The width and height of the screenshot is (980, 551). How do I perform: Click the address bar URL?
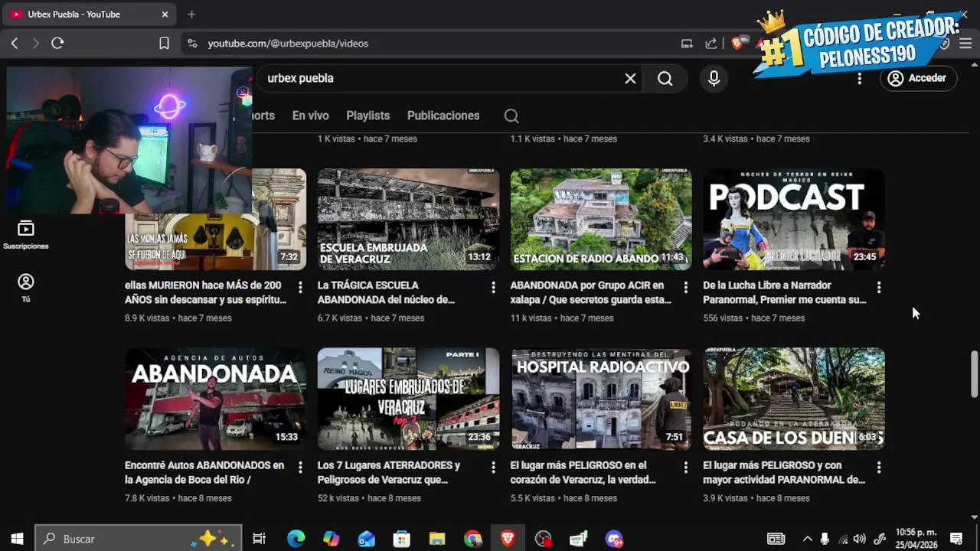(288, 44)
